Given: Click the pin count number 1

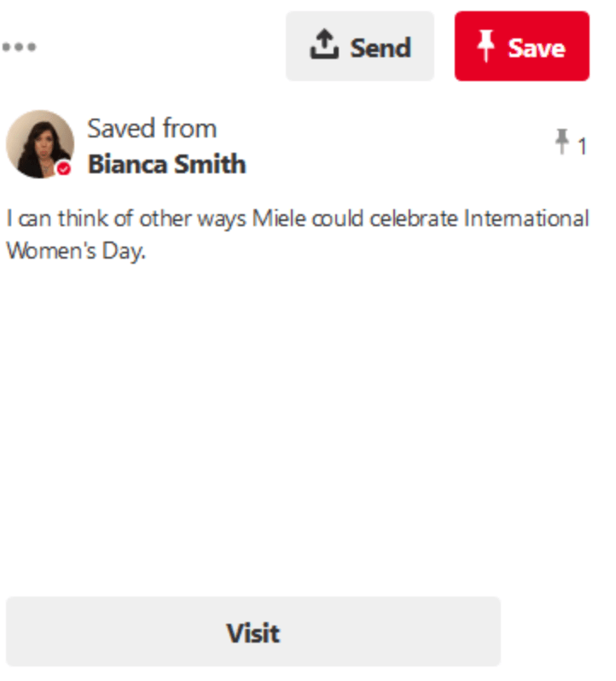Looking at the screenshot, I should [582, 148].
